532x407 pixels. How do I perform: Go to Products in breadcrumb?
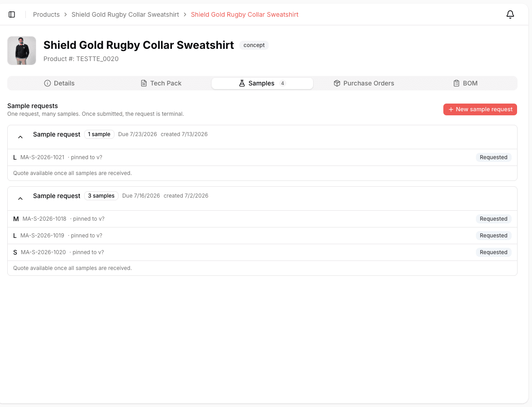click(x=46, y=14)
